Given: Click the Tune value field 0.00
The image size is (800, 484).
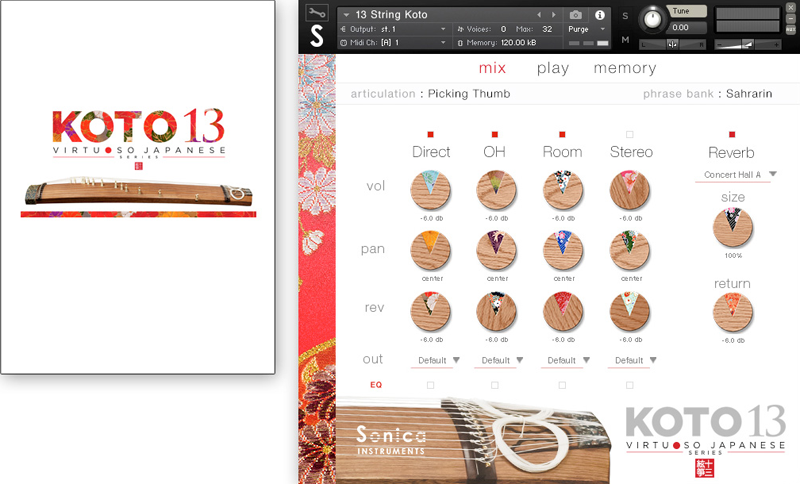Looking at the screenshot, I should [x=686, y=28].
